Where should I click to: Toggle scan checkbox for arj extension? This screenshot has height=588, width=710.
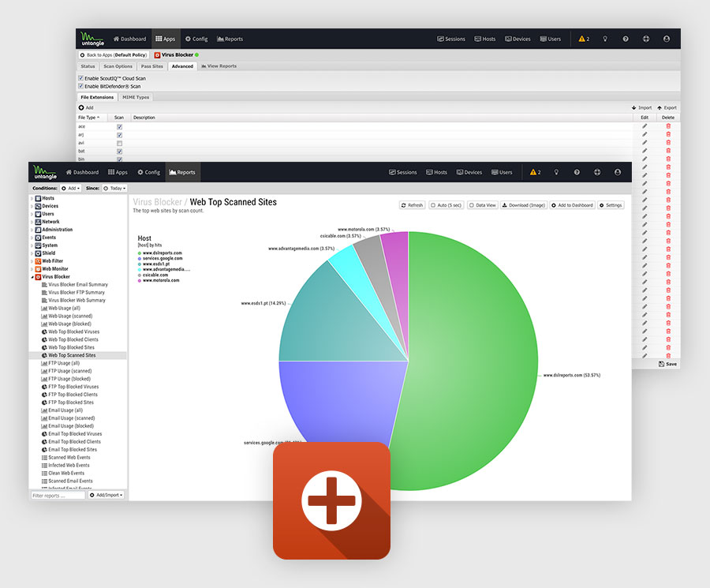[120, 135]
